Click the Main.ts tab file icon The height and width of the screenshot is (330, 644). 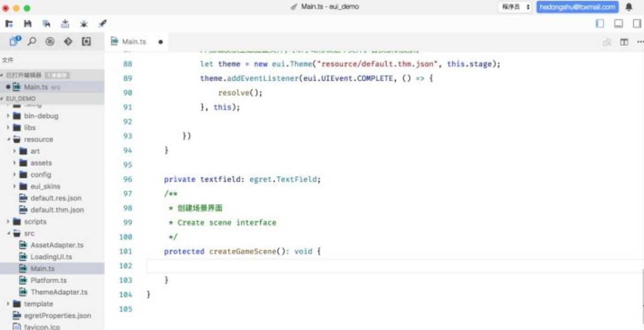click(x=115, y=41)
